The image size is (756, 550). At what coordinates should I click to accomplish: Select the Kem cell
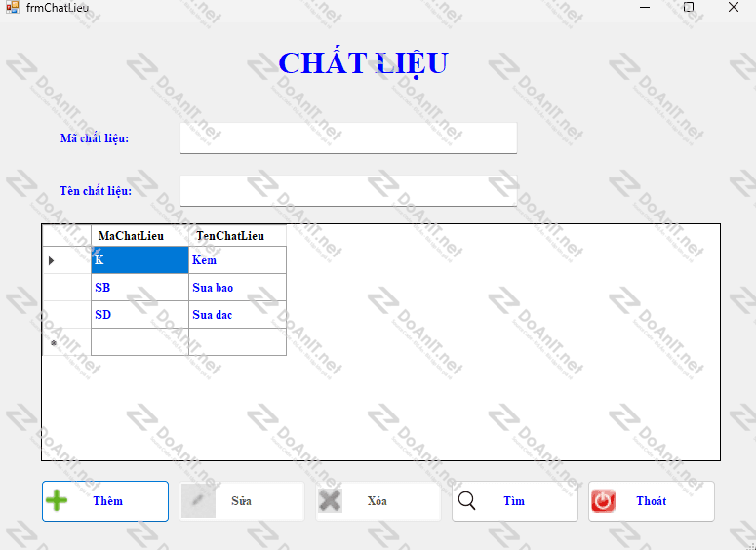[237, 260]
